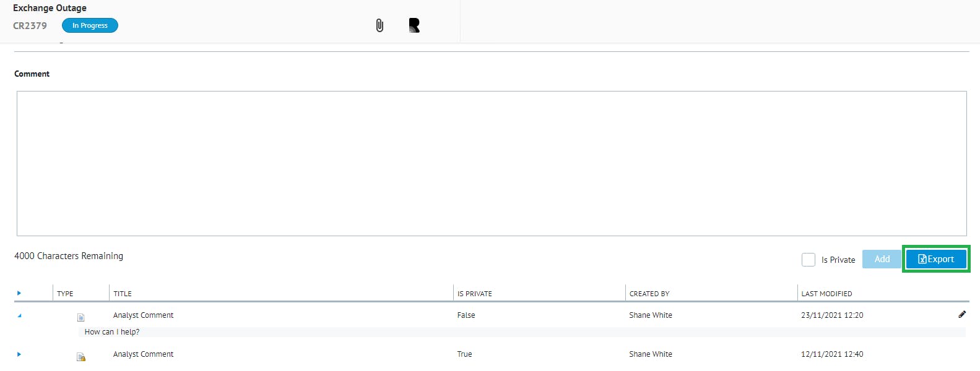This screenshot has height=371, width=980.
Task: Sort by the Created By column header
Action: 649,294
